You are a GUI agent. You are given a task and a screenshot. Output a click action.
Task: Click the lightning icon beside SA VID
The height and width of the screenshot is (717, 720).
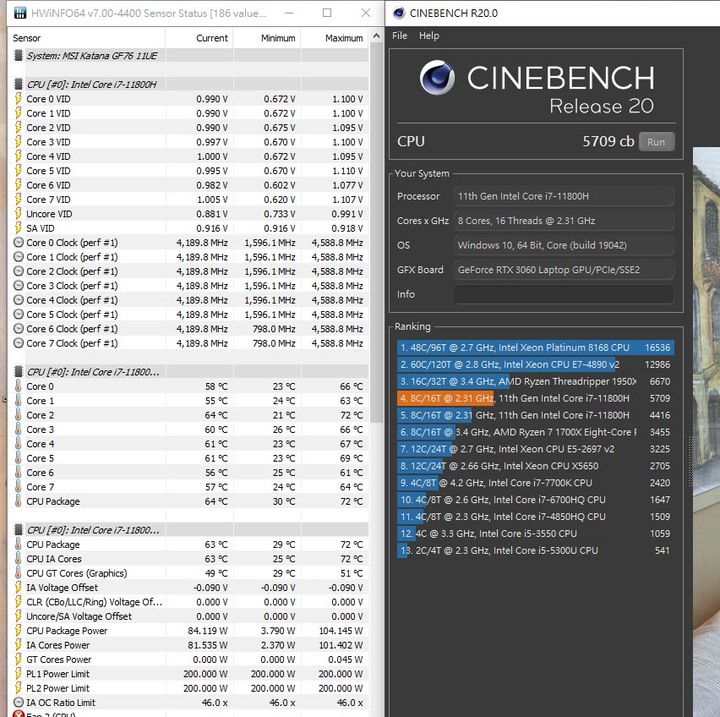[x=17, y=228]
